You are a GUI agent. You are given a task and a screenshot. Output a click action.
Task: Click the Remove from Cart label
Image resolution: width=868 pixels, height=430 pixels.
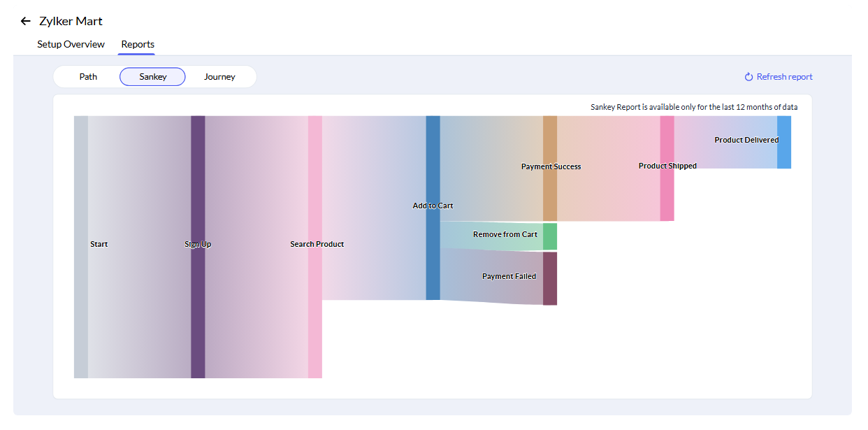[505, 235]
